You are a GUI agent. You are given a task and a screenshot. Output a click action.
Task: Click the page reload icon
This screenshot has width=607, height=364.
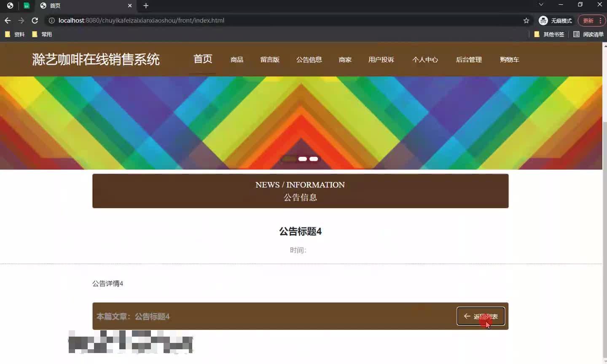[x=35, y=20]
